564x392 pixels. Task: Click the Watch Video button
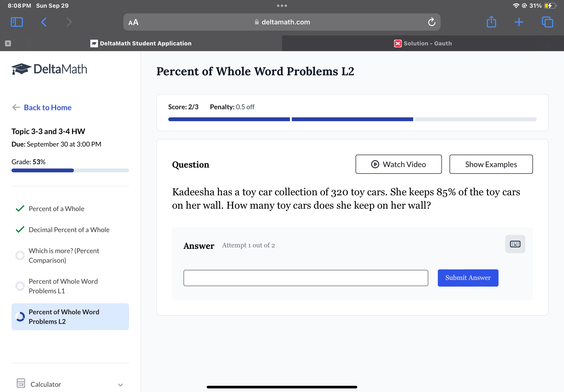click(x=399, y=164)
